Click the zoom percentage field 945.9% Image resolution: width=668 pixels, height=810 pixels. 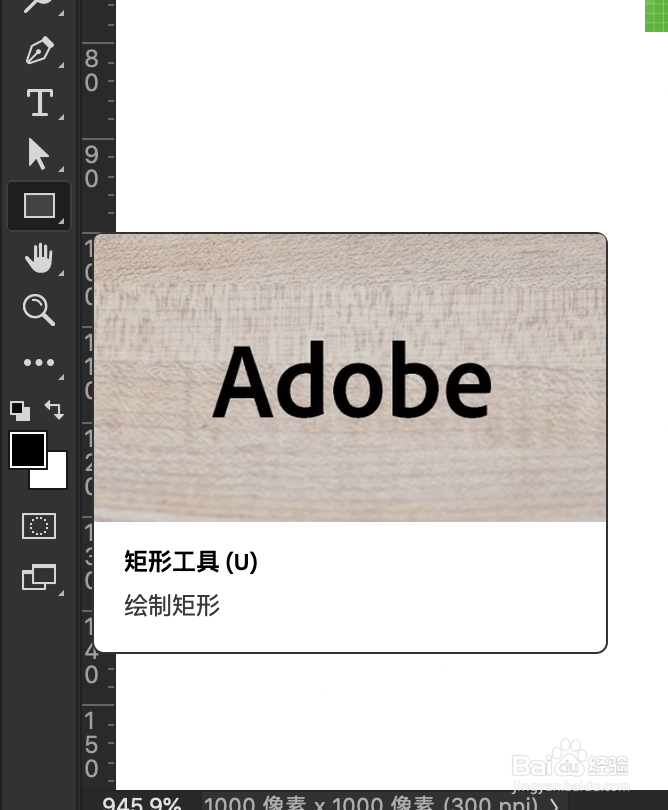click(x=142, y=803)
